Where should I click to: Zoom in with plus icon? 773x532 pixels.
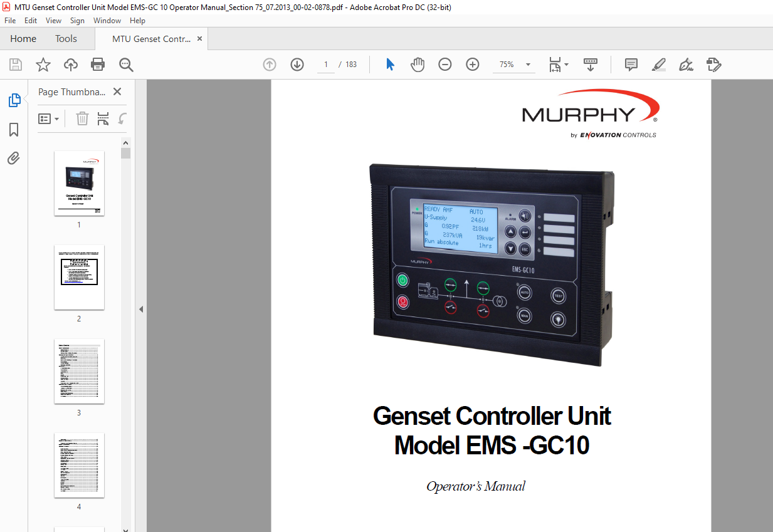pyautogui.click(x=473, y=65)
